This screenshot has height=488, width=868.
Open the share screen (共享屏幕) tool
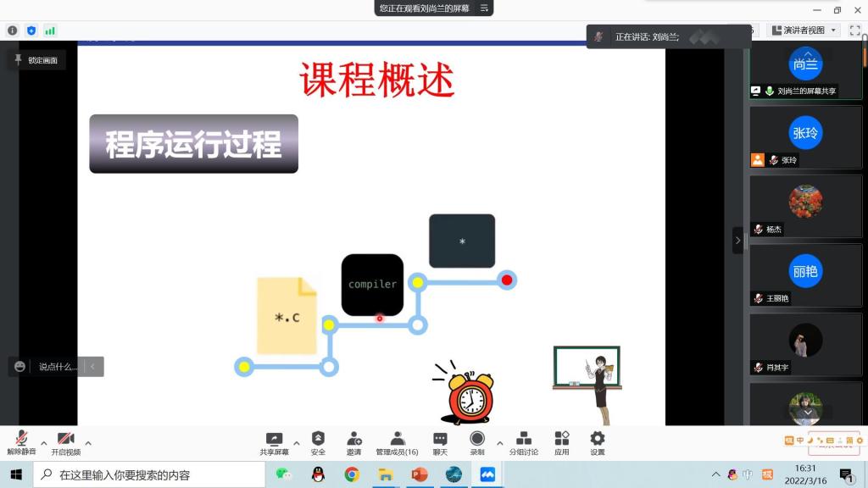click(x=274, y=442)
